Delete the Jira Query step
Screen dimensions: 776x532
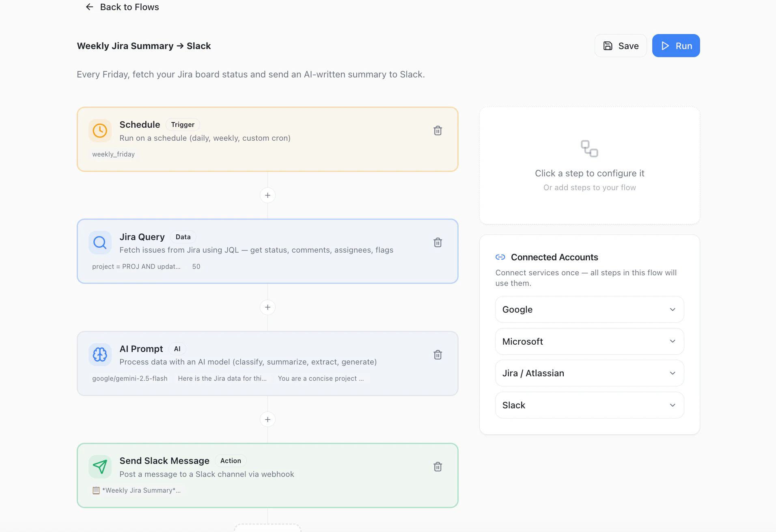tap(438, 242)
